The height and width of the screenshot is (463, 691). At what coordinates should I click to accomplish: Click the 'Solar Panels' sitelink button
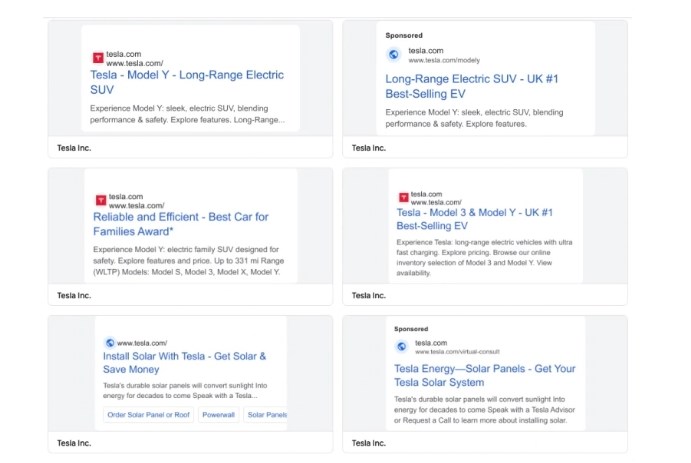(x=266, y=415)
